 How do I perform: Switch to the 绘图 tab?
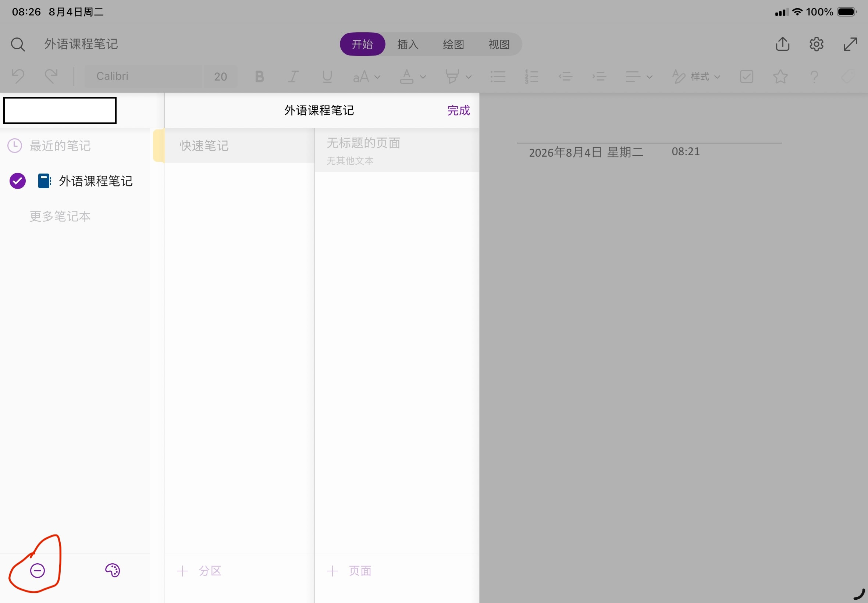(453, 44)
